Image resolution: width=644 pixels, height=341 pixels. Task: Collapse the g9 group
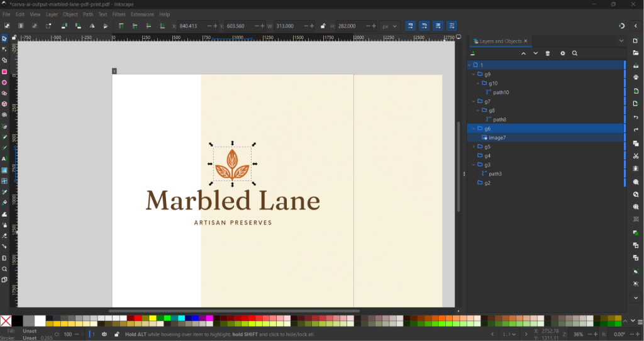474,74
